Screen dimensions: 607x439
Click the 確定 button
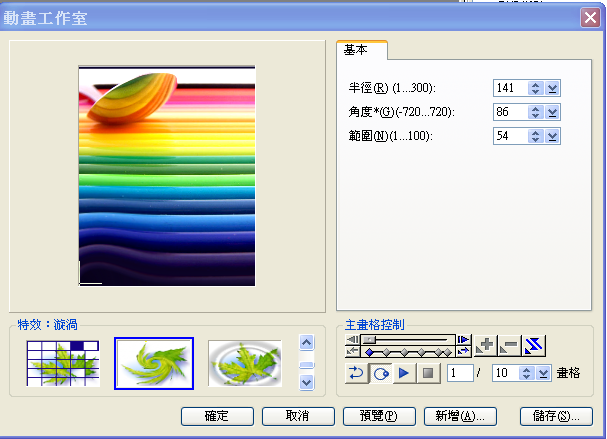pos(217,416)
